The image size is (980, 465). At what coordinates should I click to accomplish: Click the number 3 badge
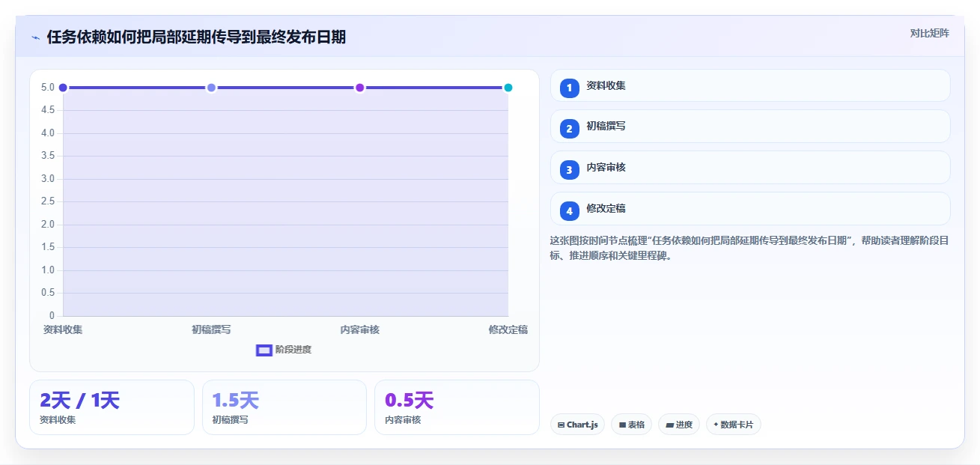(x=569, y=170)
